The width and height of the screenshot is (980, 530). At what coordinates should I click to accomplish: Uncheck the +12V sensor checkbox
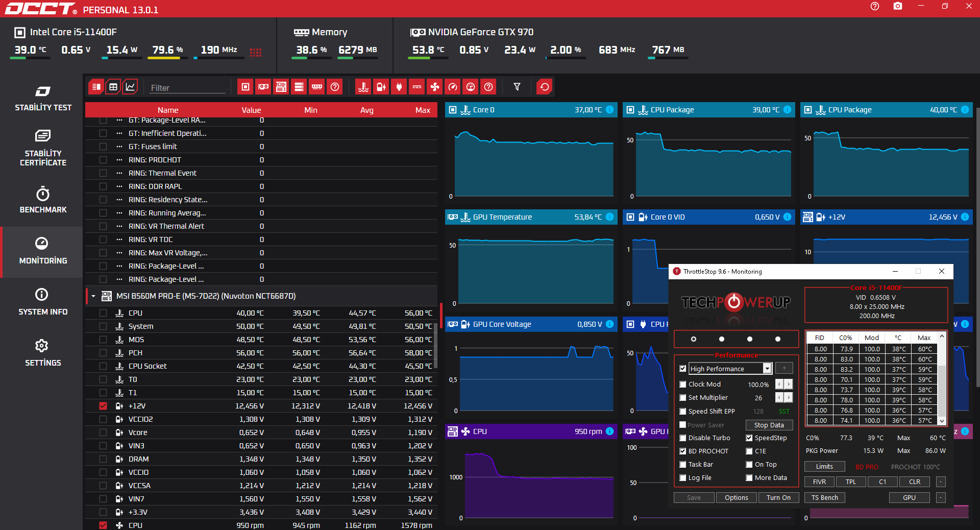103,406
